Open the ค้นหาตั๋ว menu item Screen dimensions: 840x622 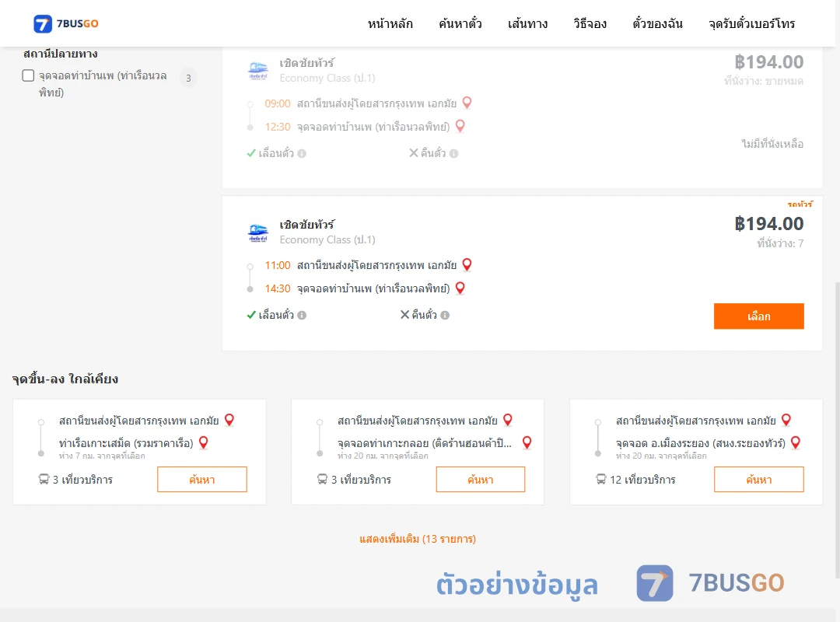[460, 23]
